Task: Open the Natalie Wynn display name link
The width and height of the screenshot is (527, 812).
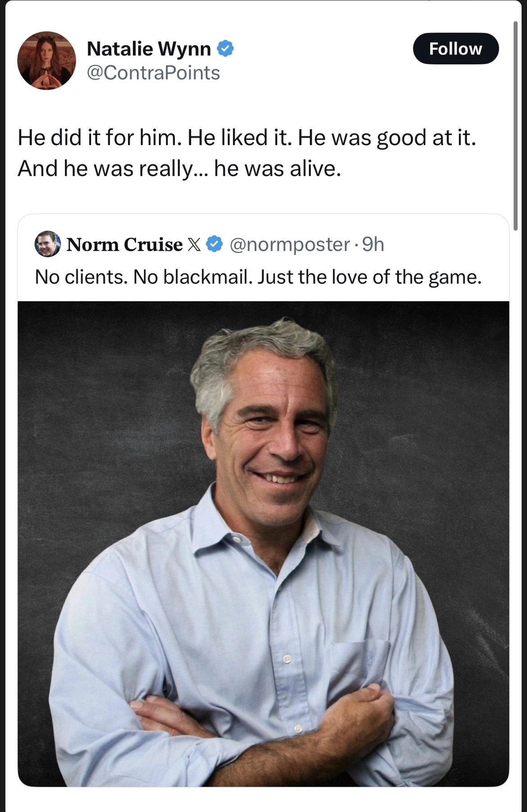Action: pyautogui.click(x=149, y=49)
